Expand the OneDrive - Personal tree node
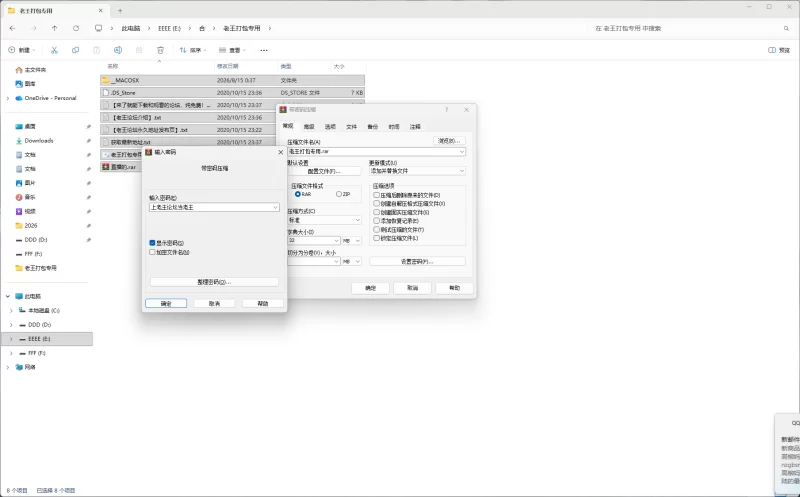The width and height of the screenshot is (800, 497). pyautogui.click(x=8, y=98)
